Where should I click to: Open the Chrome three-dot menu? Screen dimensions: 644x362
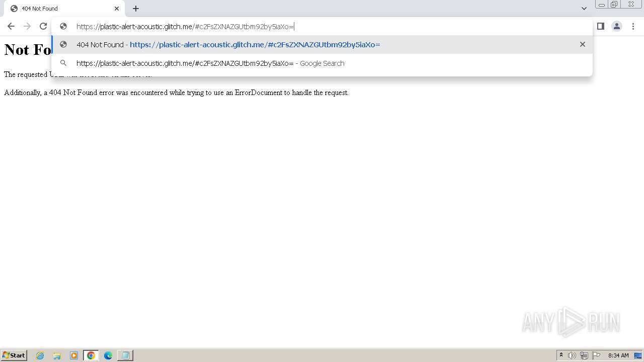pyautogui.click(x=633, y=26)
